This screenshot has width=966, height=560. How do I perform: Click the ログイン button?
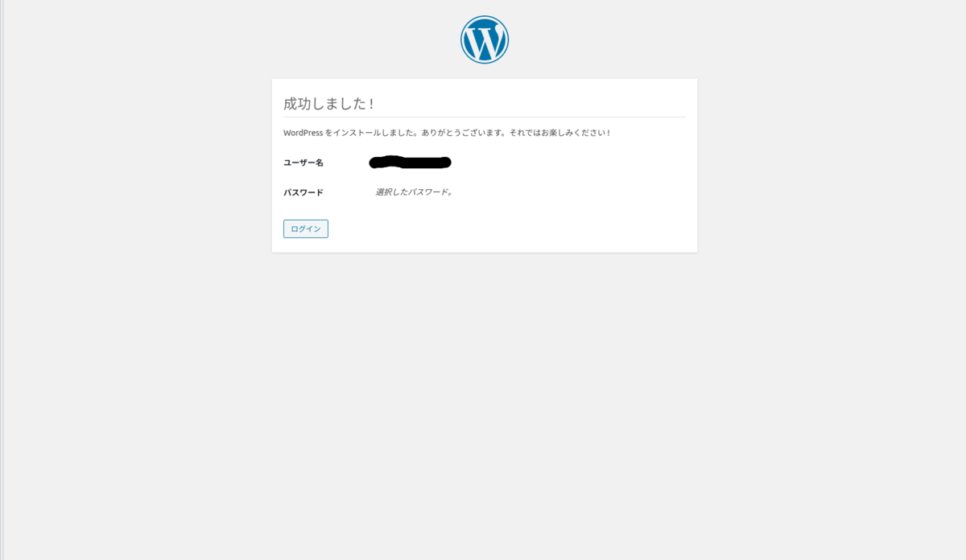coord(306,229)
